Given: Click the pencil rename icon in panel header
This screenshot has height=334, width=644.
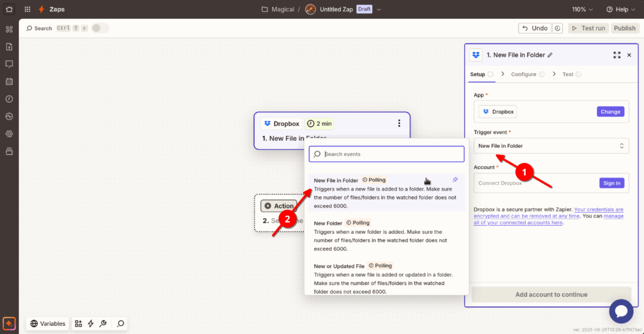Looking at the screenshot, I should tap(550, 55).
